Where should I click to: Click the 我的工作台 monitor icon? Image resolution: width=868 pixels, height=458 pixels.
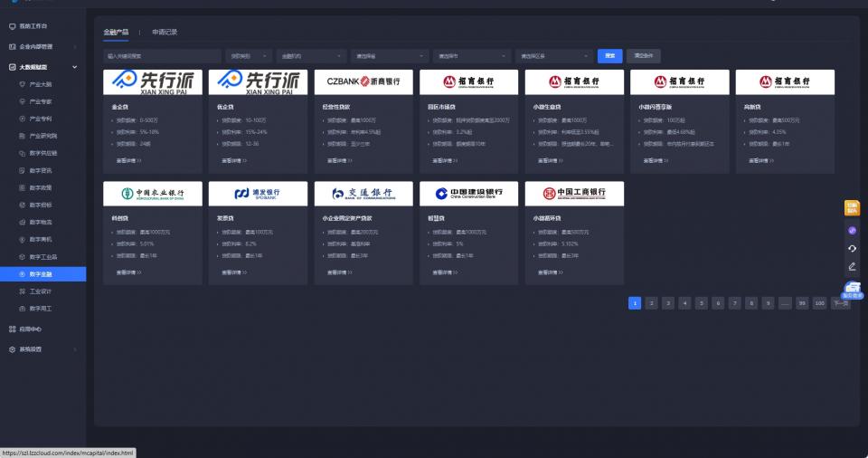click(12, 26)
